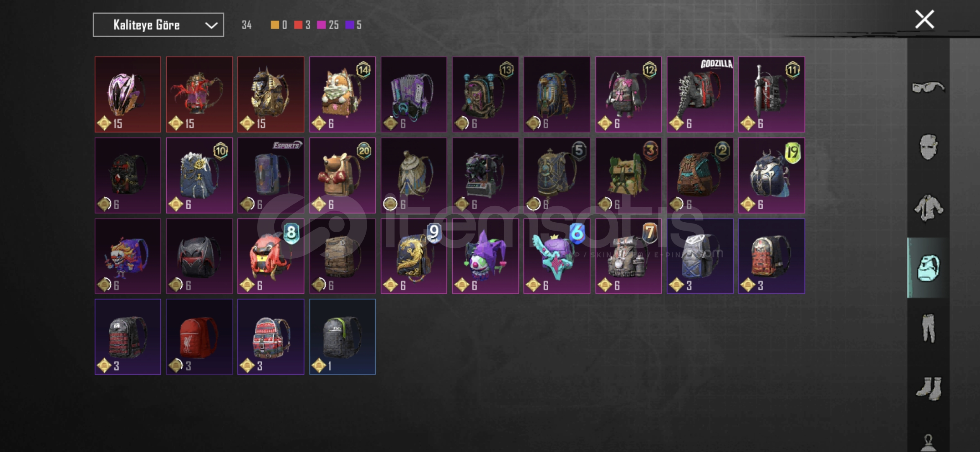Select the Godzilla backpack skin
The image size is (980, 452).
(700, 95)
